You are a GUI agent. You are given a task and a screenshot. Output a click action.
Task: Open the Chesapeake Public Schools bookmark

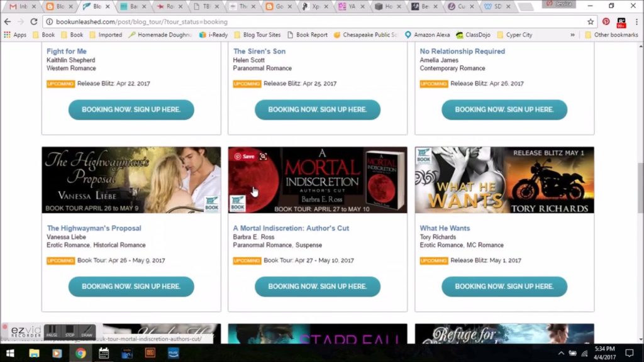coord(365,35)
